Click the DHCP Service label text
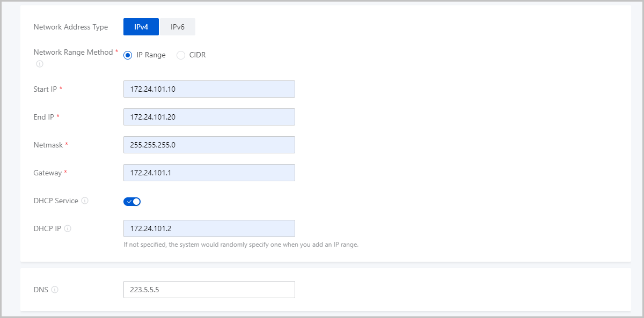 point(56,201)
